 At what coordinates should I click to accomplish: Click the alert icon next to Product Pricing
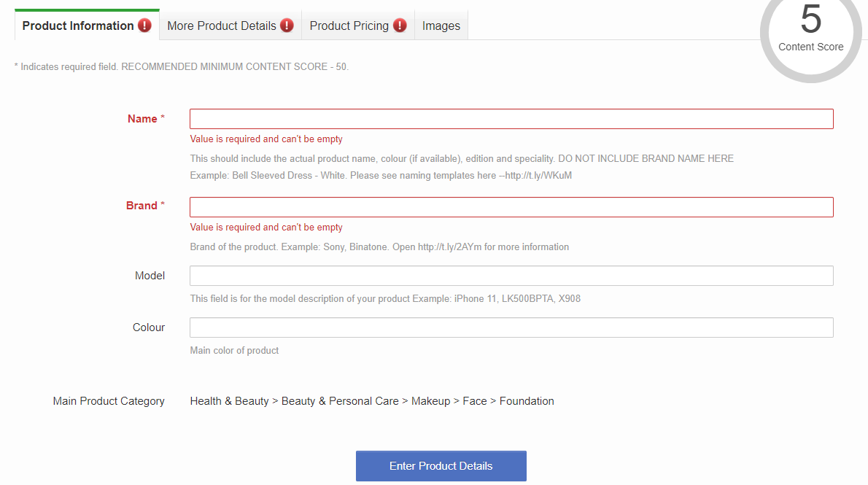pyautogui.click(x=400, y=26)
